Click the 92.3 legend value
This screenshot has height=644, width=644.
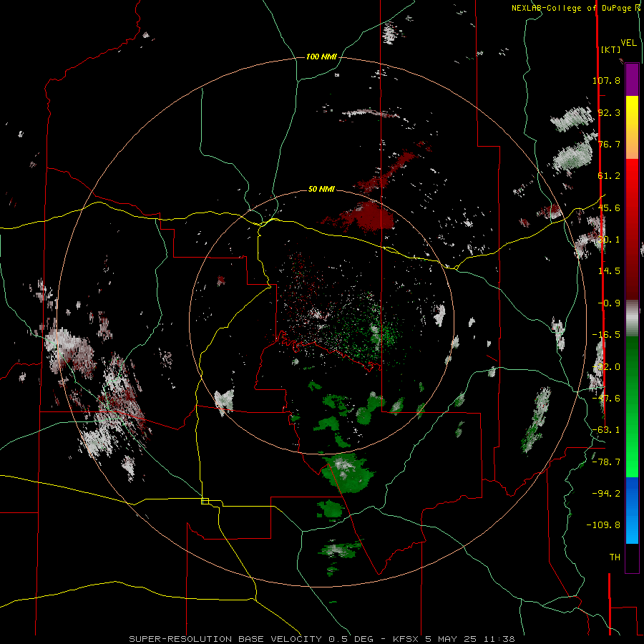[x=609, y=112]
